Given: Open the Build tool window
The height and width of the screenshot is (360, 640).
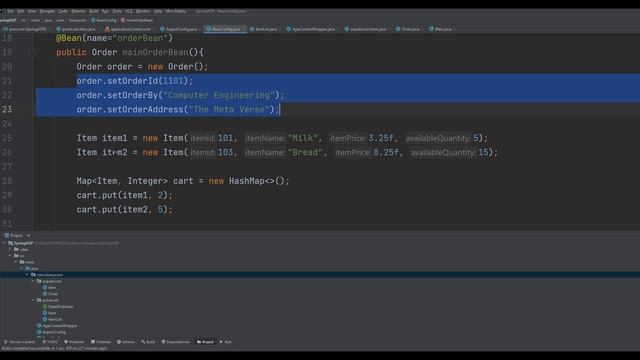Looking at the screenshot, I should [x=148, y=342].
